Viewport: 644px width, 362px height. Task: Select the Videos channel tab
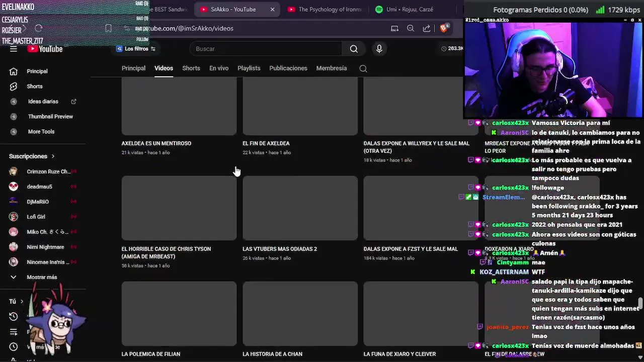tap(164, 68)
